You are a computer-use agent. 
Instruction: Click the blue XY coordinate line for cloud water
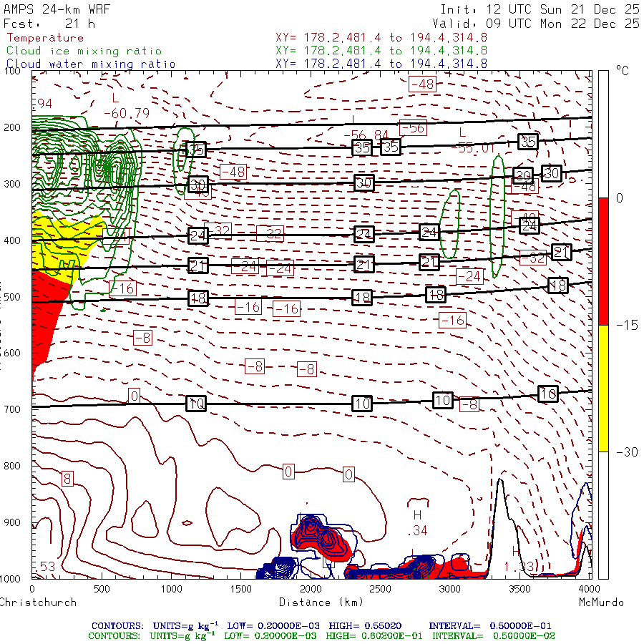click(381, 64)
